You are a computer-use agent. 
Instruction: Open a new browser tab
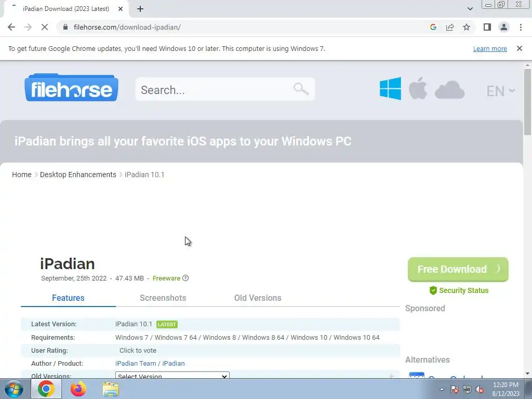[140, 9]
